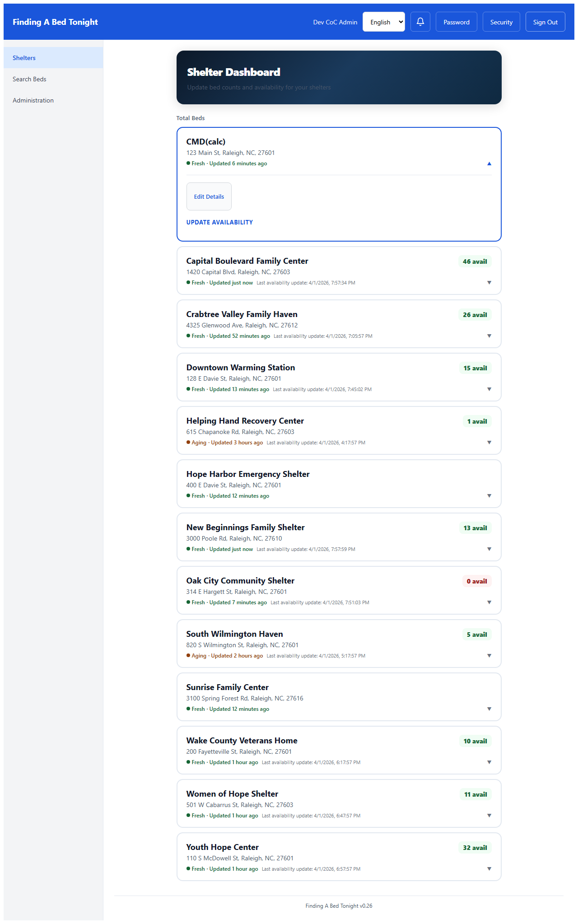
Task: Click the Edit Details button
Action: (209, 196)
